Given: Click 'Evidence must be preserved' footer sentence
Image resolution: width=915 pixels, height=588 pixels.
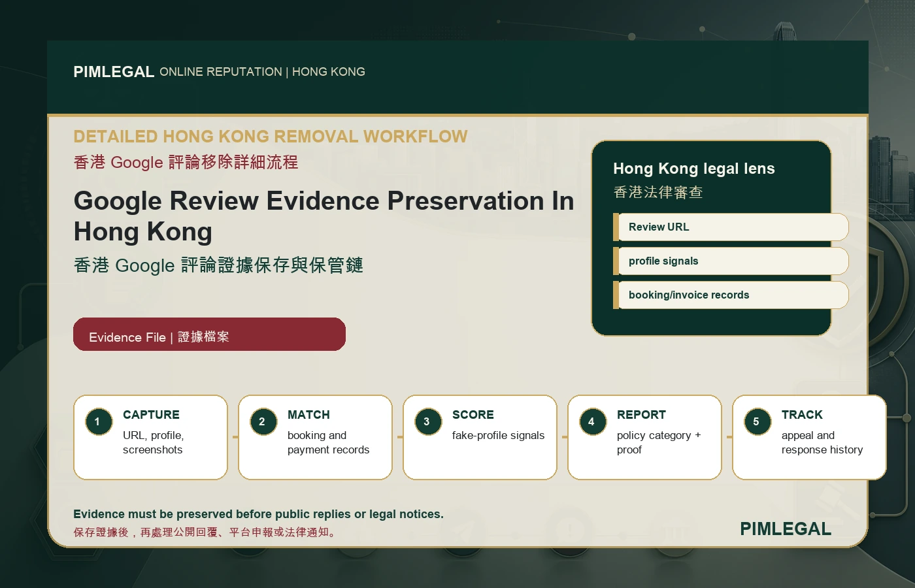Looking at the screenshot, I should 258,514.
